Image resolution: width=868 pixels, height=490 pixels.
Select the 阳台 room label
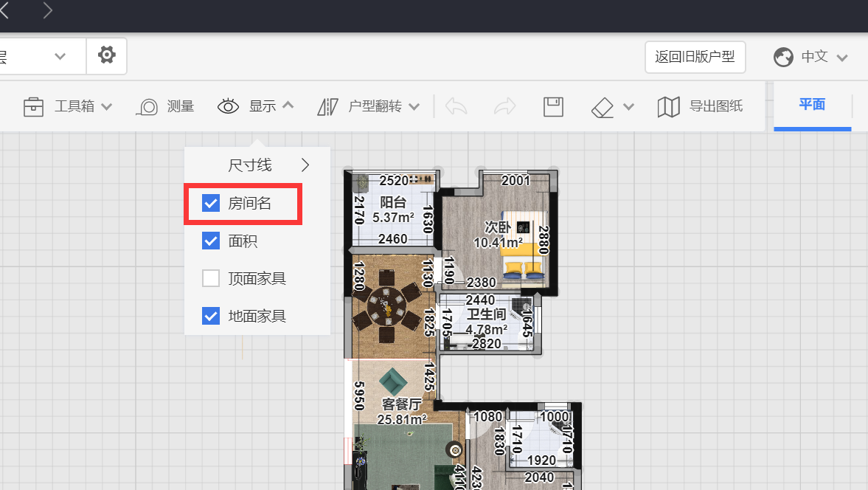click(x=393, y=203)
